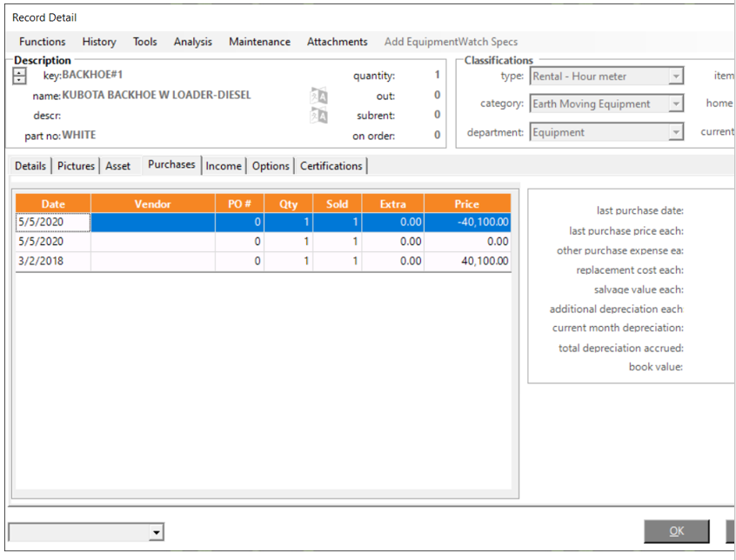The width and height of the screenshot is (736, 560).
Task: Go to the Income tab
Action: click(x=224, y=166)
